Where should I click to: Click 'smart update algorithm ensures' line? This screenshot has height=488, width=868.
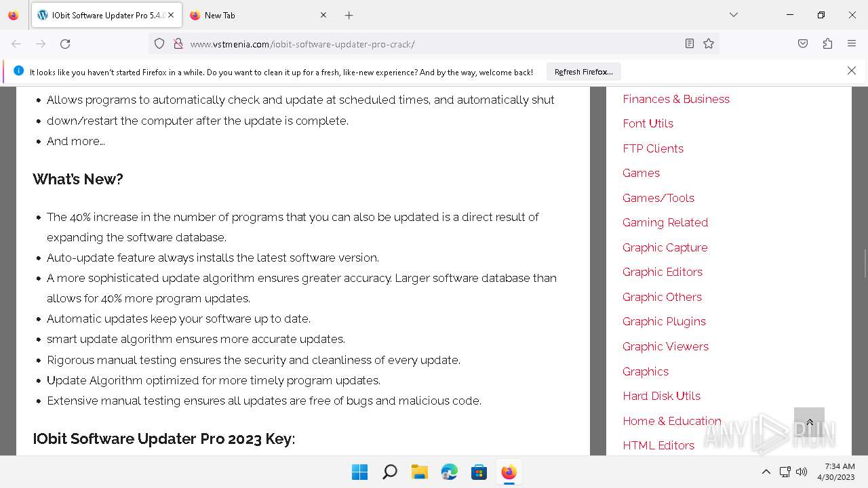pos(196,339)
